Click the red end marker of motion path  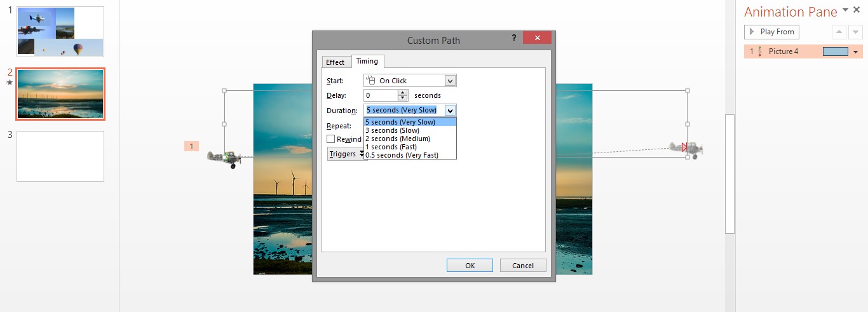(x=684, y=147)
